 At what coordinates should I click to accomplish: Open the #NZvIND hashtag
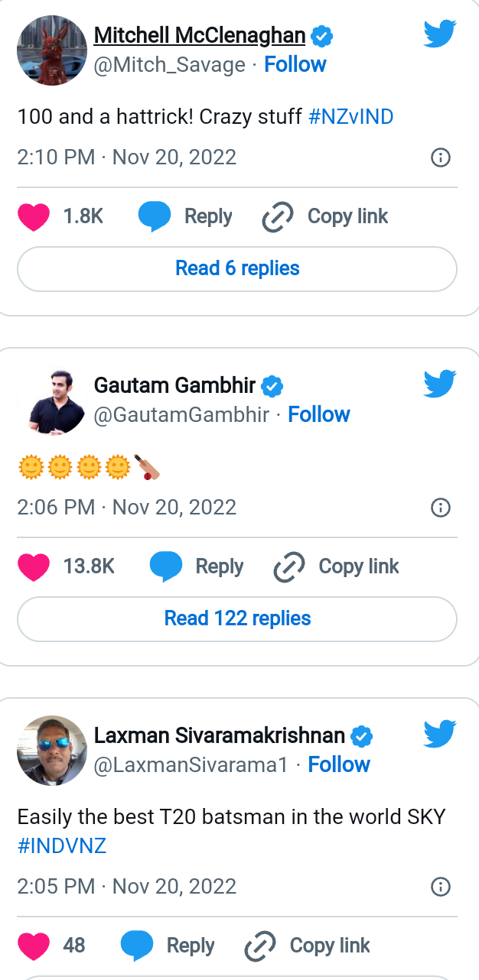[350, 117]
